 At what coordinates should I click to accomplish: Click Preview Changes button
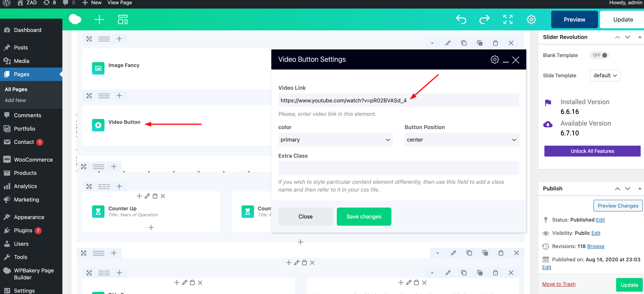pyautogui.click(x=618, y=206)
